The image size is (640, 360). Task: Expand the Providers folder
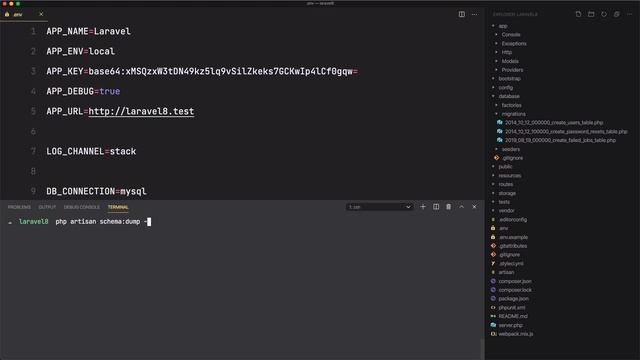coord(512,70)
